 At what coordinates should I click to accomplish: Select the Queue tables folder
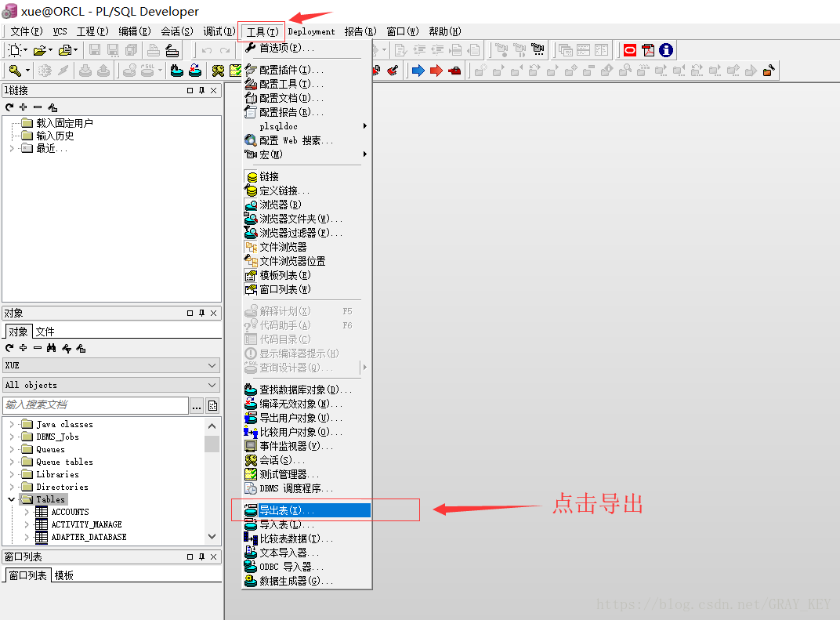tap(64, 462)
